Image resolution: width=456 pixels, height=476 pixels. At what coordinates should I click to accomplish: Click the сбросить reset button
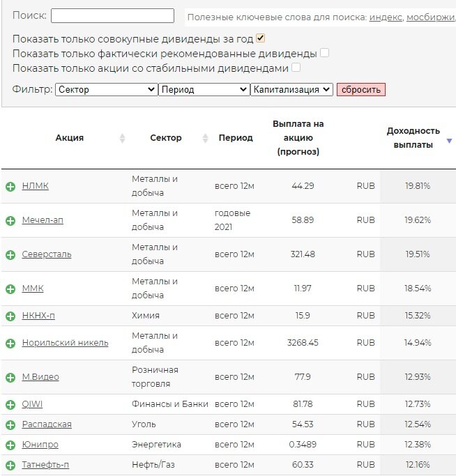point(361,89)
